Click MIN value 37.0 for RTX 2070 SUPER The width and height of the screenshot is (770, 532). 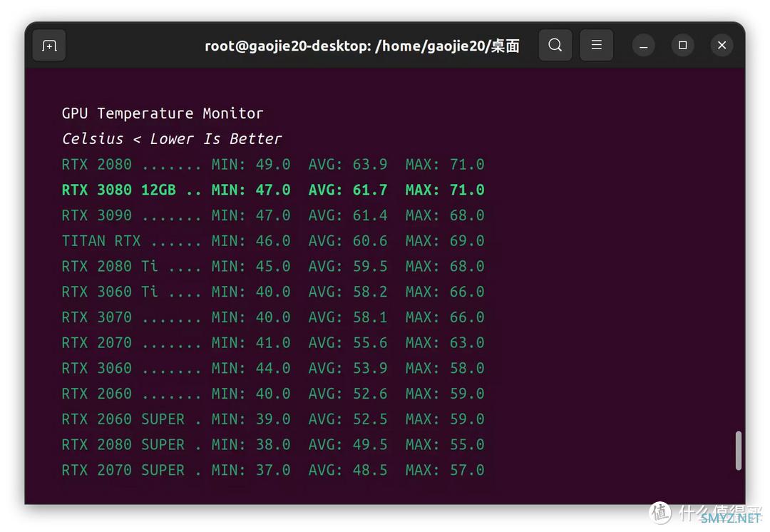[273, 471]
